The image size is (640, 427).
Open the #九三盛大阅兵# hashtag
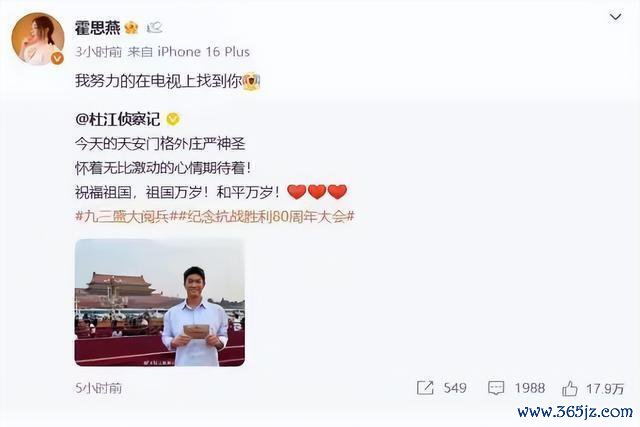point(122,216)
